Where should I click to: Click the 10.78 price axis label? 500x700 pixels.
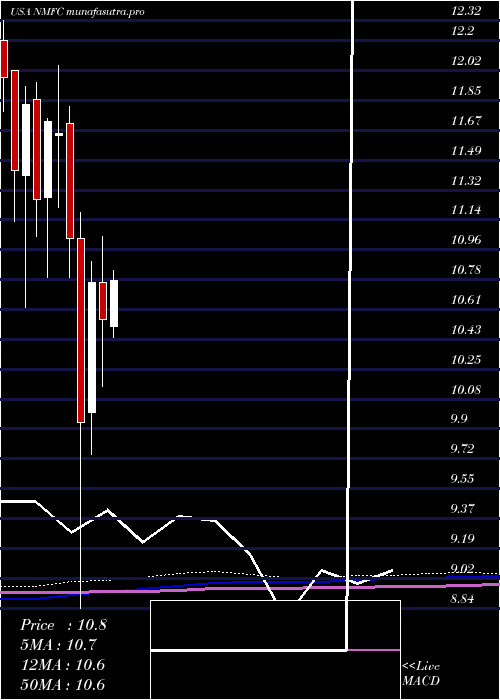466,270
